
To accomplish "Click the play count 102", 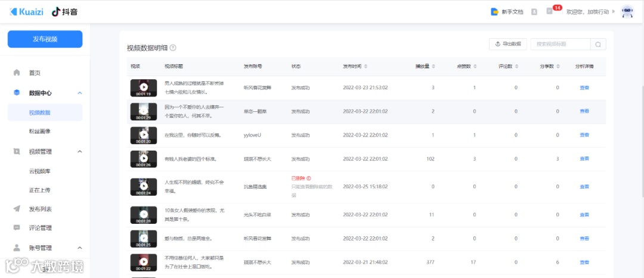I will pyautogui.click(x=431, y=159).
